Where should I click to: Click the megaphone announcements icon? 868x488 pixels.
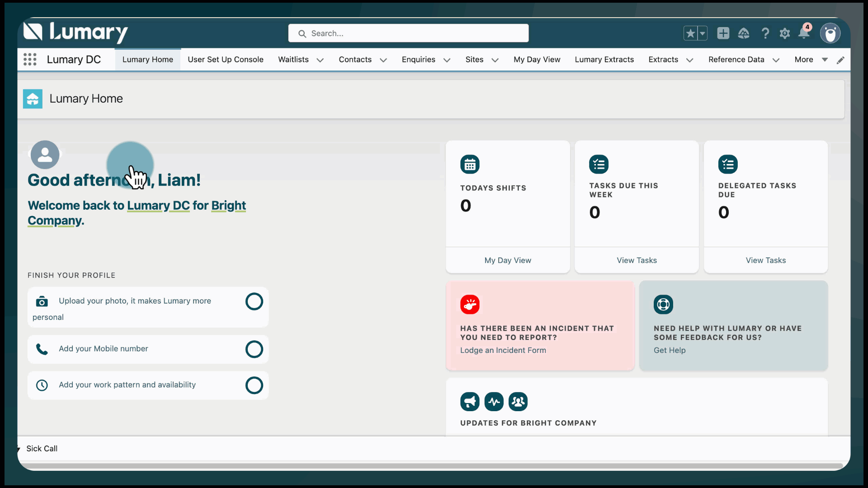click(470, 401)
